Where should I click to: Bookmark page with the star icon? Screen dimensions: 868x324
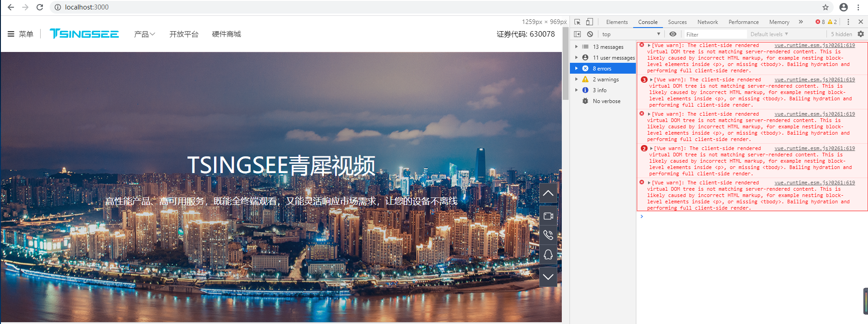pos(826,7)
